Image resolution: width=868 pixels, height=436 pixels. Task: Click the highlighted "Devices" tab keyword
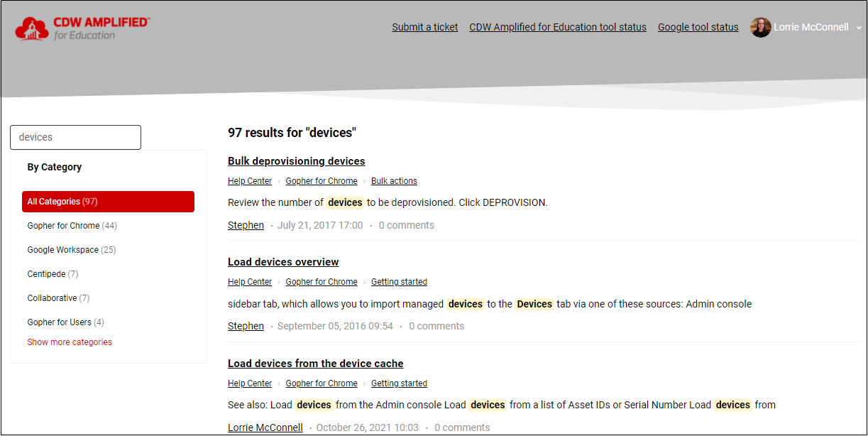(x=534, y=304)
